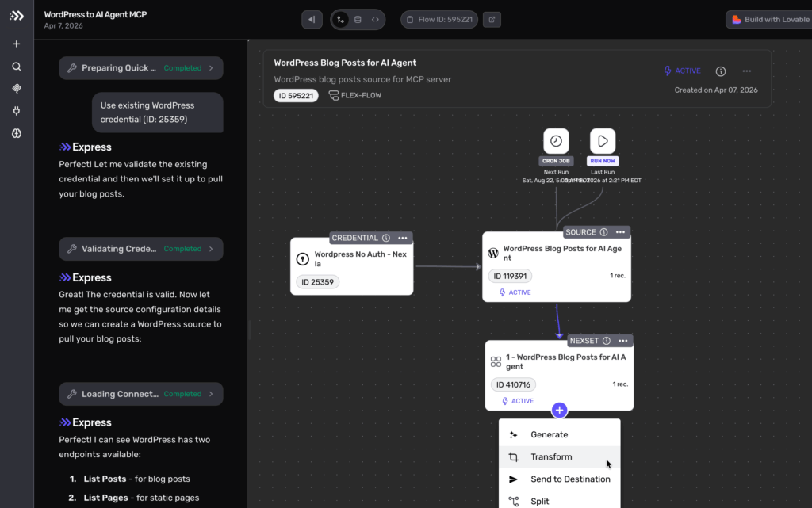Open the flow header three-dot menu
Screen dimensions: 812x508
(x=747, y=71)
